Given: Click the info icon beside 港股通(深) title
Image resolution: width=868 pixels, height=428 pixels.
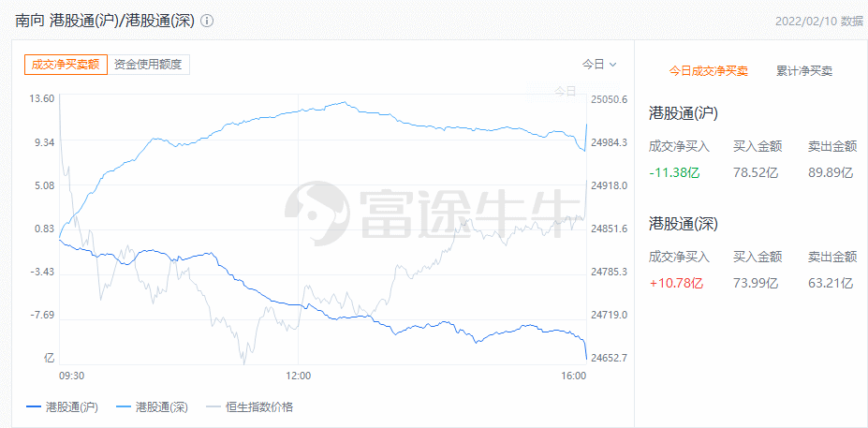Looking at the screenshot, I should coord(207,22).
